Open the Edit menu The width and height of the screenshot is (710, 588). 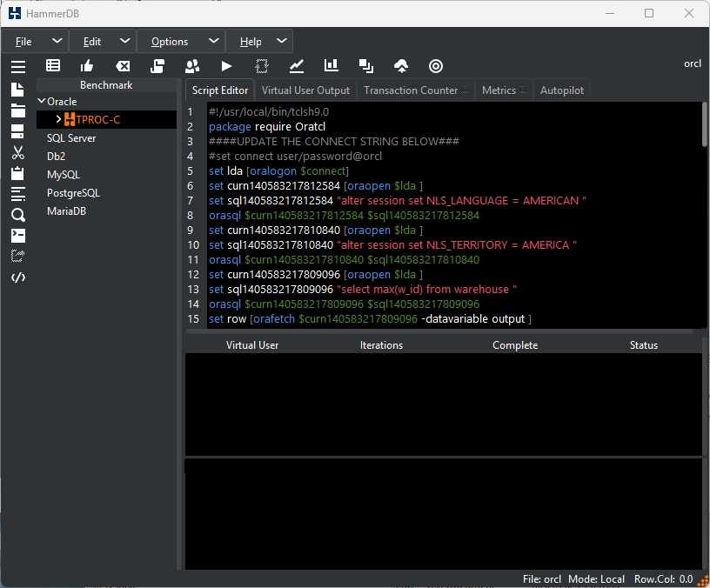point(92,42)
